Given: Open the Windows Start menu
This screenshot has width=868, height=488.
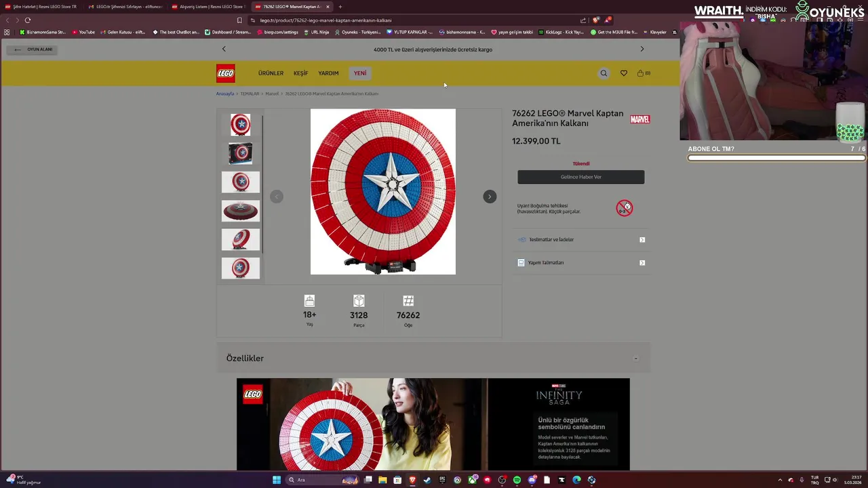Looking at the screenshot, I should point(277,480).
